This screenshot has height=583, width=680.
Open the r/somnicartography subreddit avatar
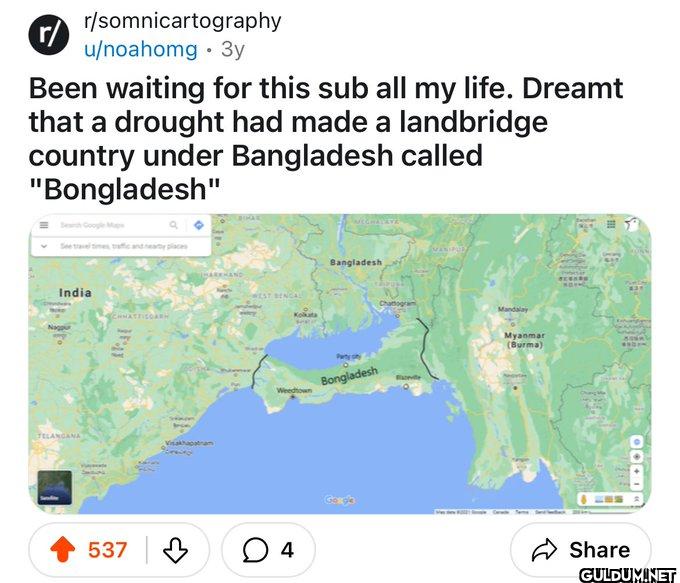tap(49, 35)
